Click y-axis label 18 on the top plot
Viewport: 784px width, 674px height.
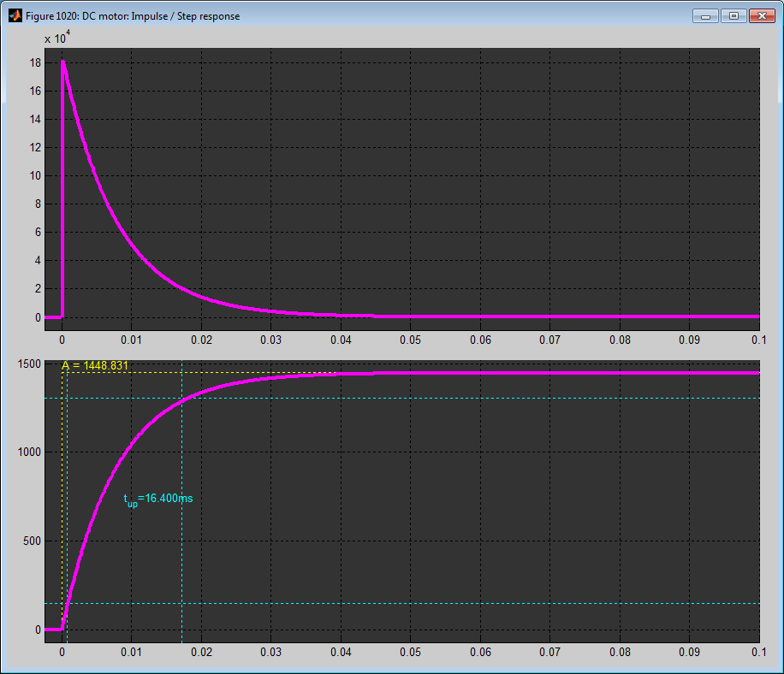(35, 63)
